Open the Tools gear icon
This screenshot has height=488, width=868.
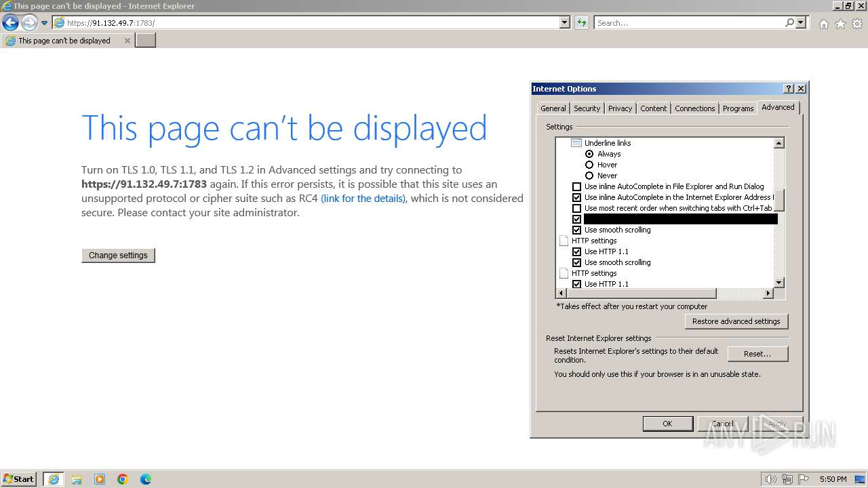tap(857, 24)
